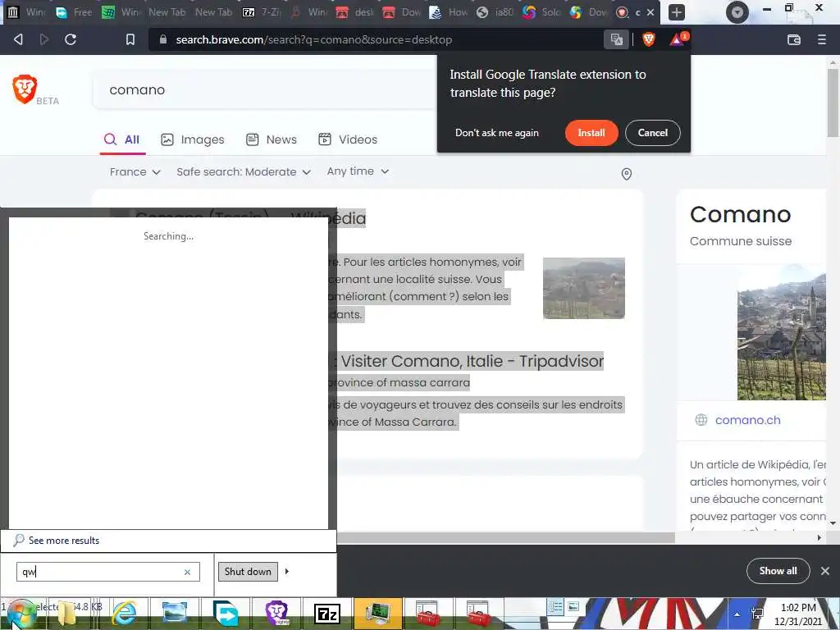Image resolution: width=840 pixels, height=630 pixels.
Task: Open the Visiter Comano, Italie - Tripadvisor result
Action: (472, 361)
